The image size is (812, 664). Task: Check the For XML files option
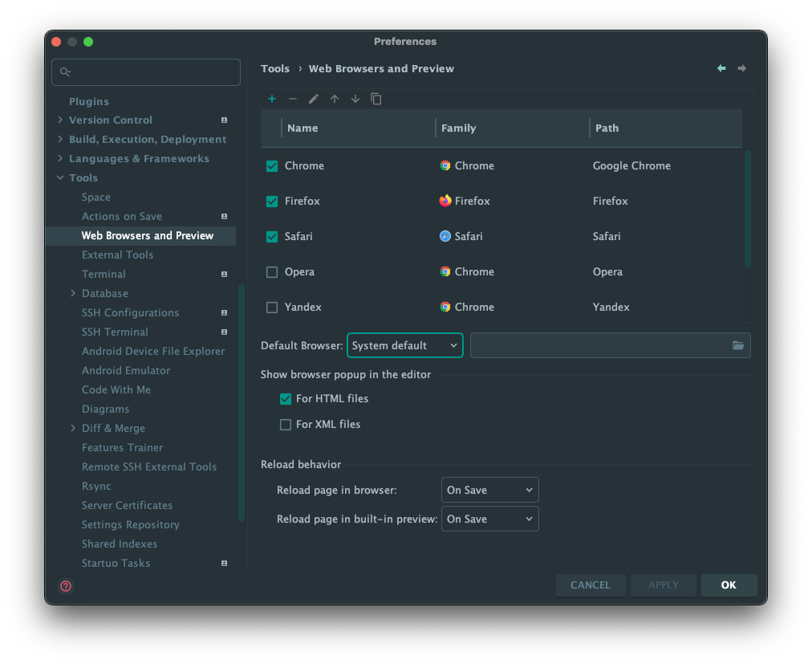pyautogui.click(x=285, y=424)
